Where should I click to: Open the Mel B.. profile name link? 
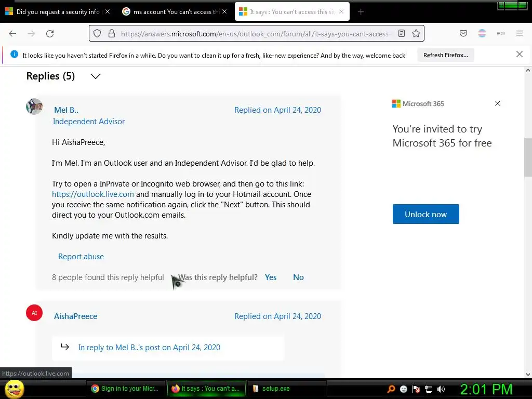coord(66,110)
